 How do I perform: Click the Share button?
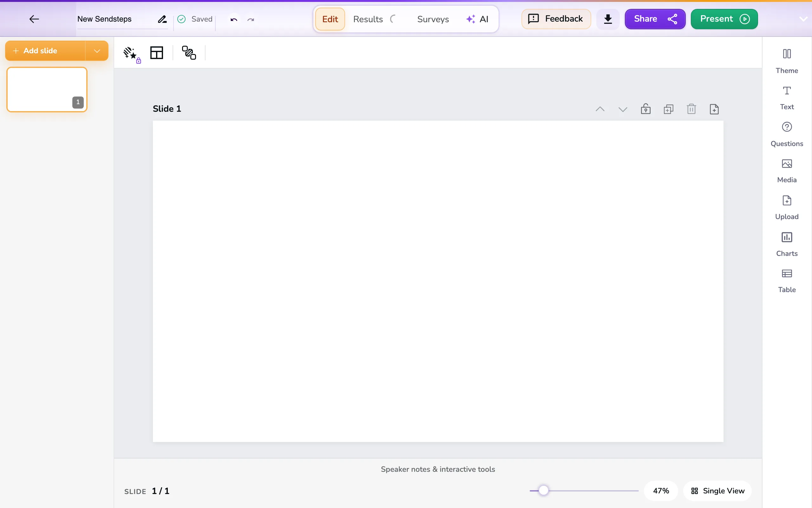coord(655,19)
